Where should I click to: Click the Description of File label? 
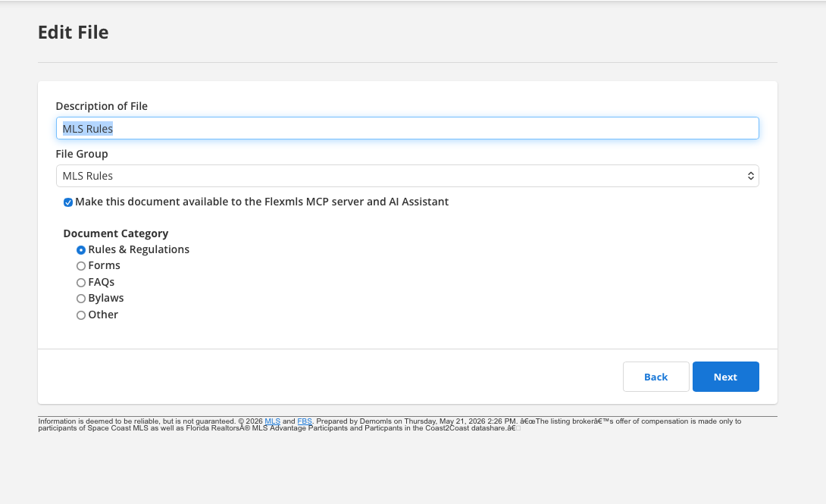(x=102, y=106)
